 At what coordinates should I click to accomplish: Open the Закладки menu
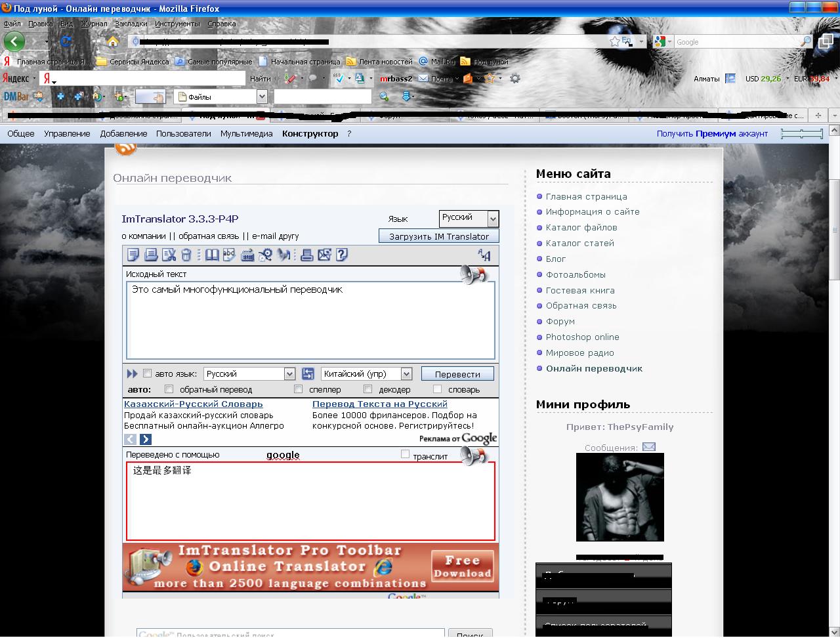click(131, 24)
